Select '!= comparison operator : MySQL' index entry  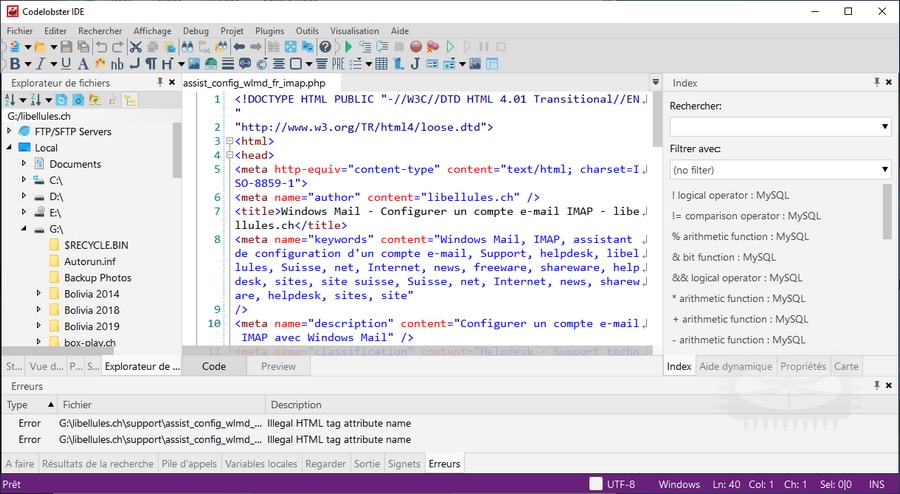tap(746, 216)
